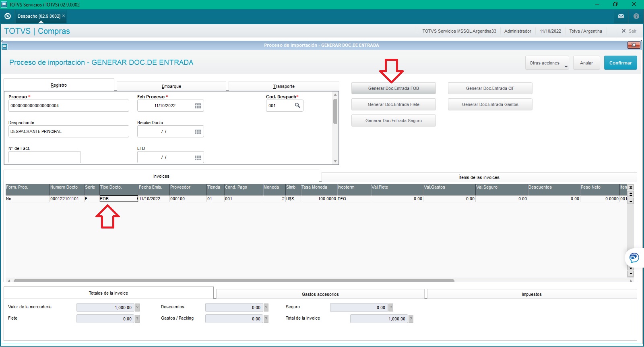Click the Total de la invoice value field
This screenshot has width=644, height=347.
click(x=379, y=319)
